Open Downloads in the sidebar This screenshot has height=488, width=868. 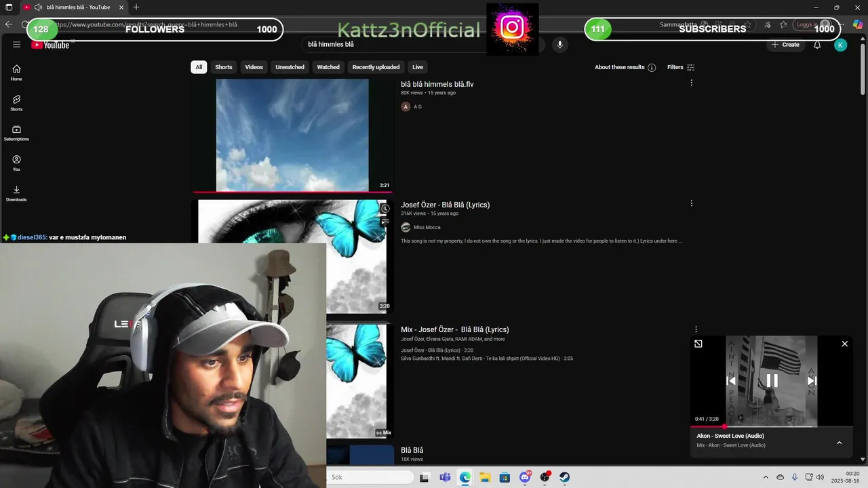tap(16, 193)
